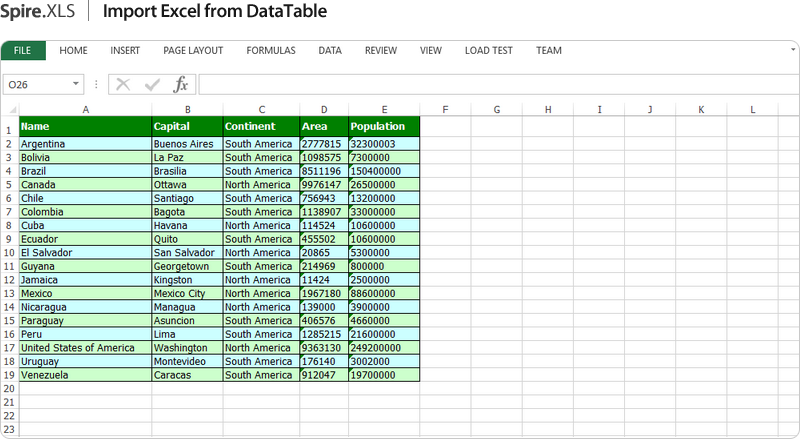Select the DATA ribbon tab
800x440 pixels.
pyautogui.click(x=330, y=51)
